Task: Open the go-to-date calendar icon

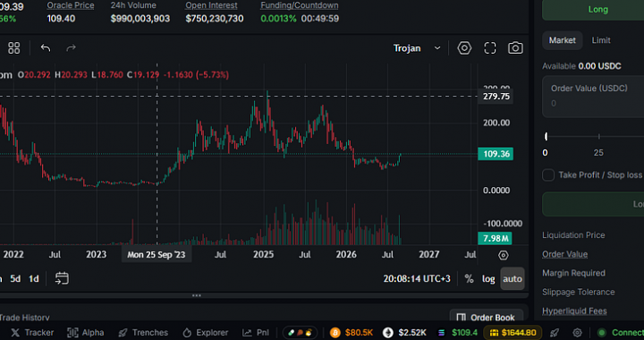Action: coord(62,278)
